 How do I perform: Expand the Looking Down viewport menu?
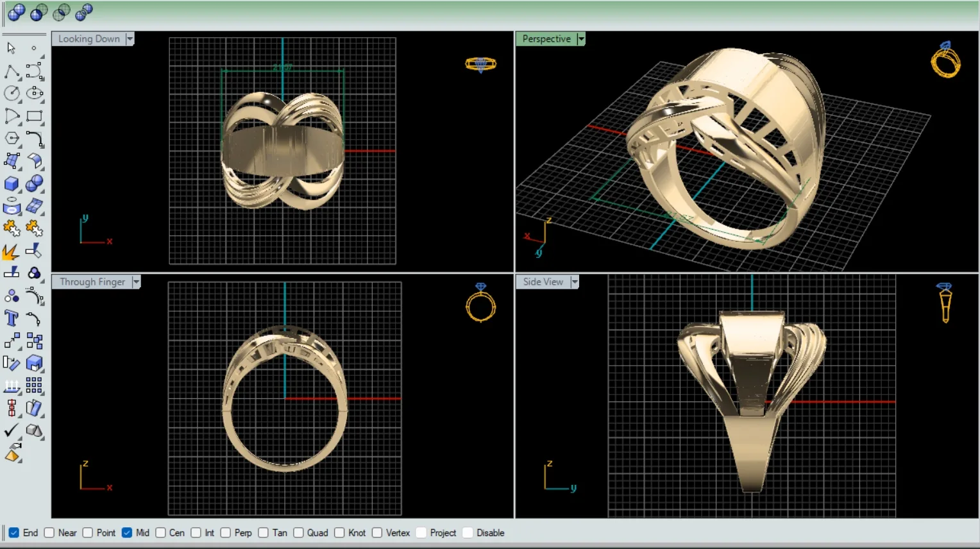(130, 39)
